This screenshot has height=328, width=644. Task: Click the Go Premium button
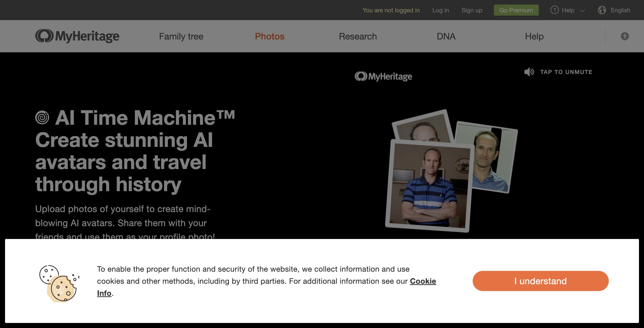click(x=516, y=10)
